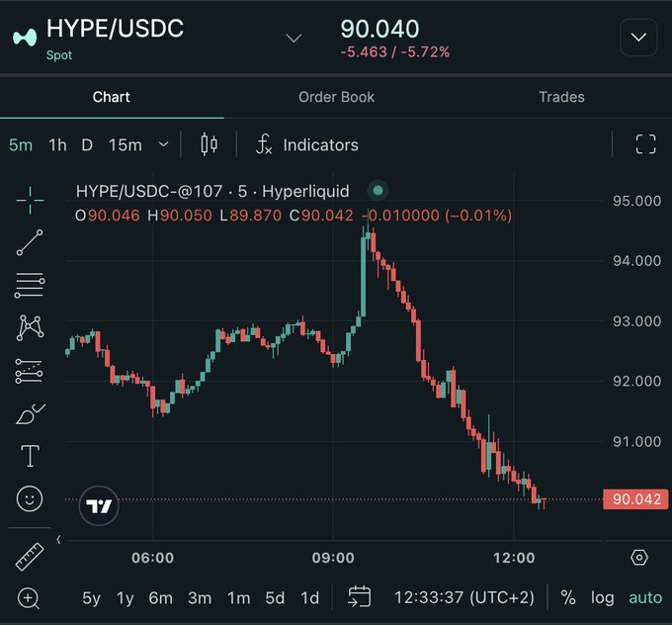672x625 pixels.
Task: Select the trend line drawing tool
Action: tap(30, 243)
